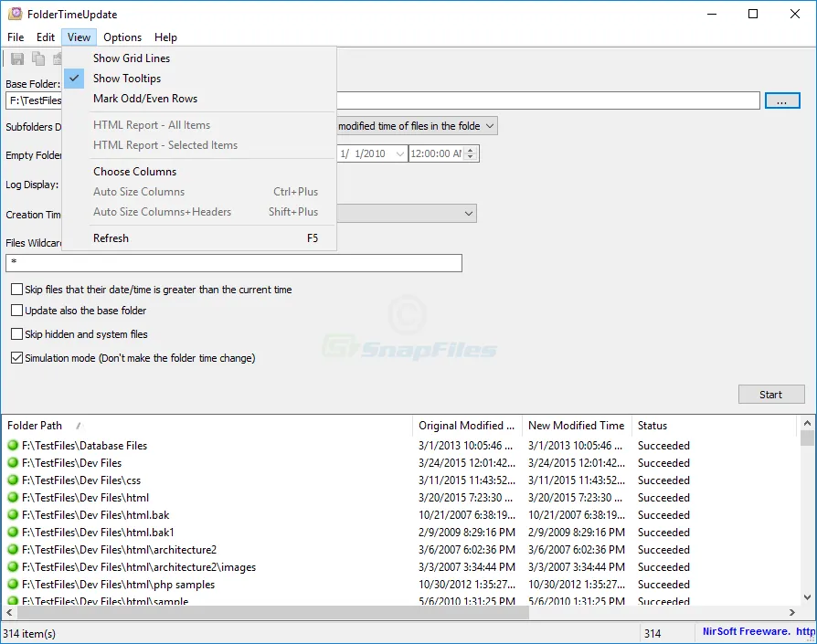817x644 pixels.
Task: Sort by New Modified Time column header
Action: (577, 426)
